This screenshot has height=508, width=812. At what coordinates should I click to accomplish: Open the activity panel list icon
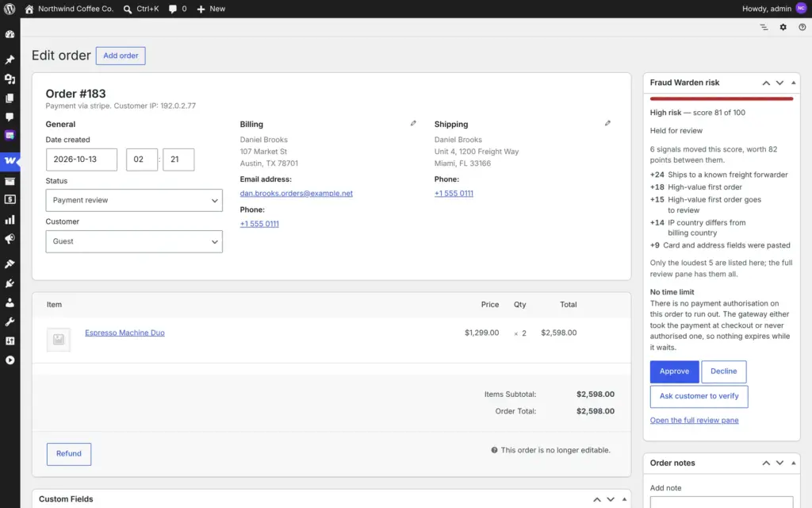[764, 27]
